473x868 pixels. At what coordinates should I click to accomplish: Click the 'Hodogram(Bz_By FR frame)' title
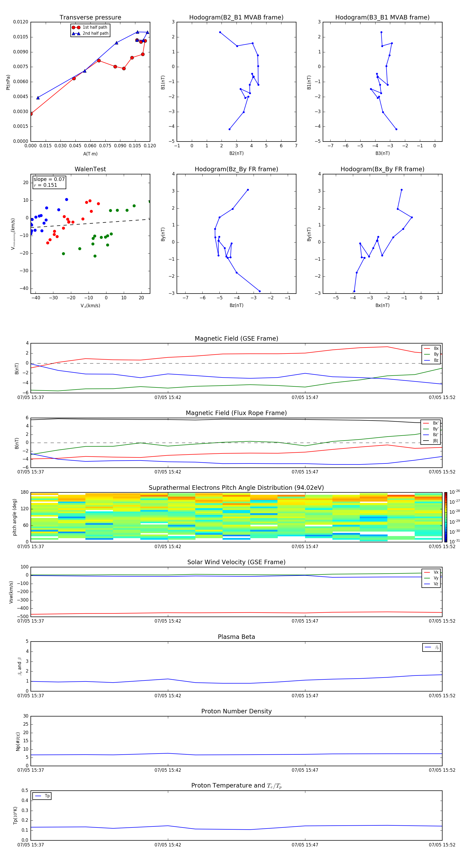[236, 169]
